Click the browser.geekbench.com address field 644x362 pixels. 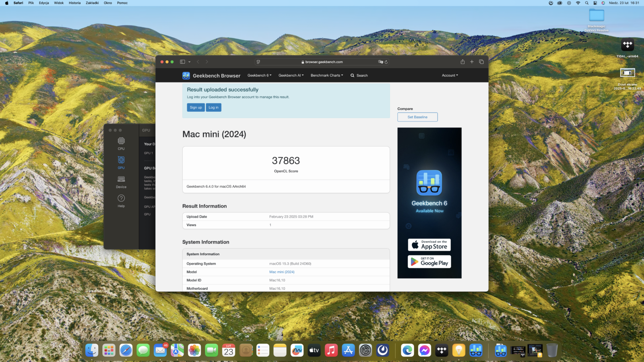pos(322,62)
